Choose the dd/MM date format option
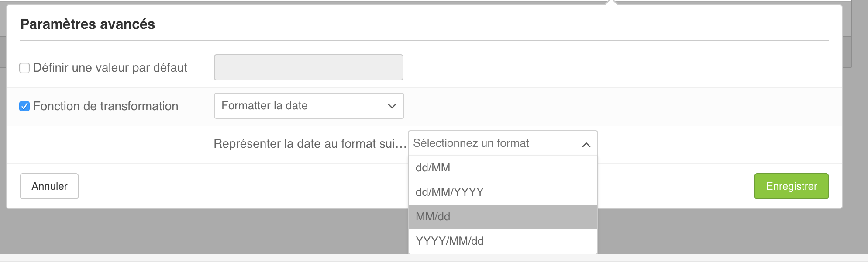This screenshot has width=868, height=264. point(502,168)
